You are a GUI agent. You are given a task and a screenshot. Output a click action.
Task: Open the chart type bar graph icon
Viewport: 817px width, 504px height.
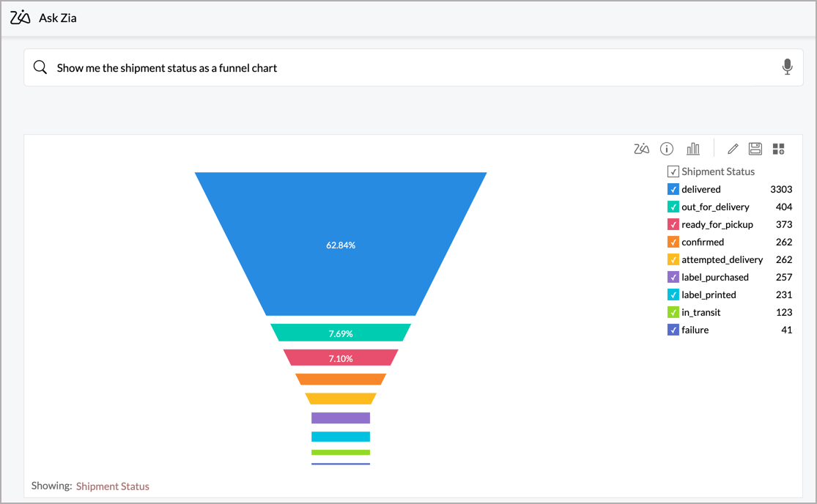(692, 149)
